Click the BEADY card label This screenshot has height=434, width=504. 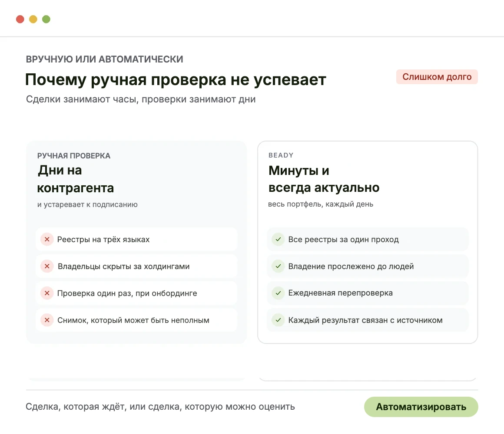[x=281, y=155]
